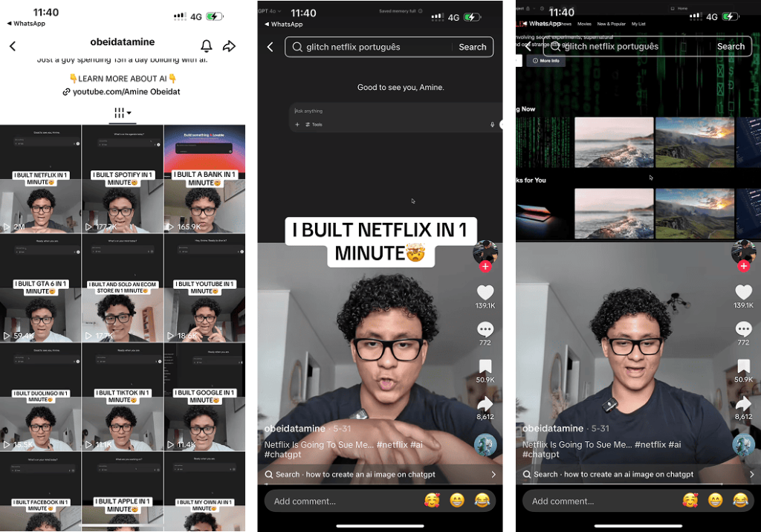Open comments icon on the right video
This screenshot has height=532, width=761.
[743, 329]
